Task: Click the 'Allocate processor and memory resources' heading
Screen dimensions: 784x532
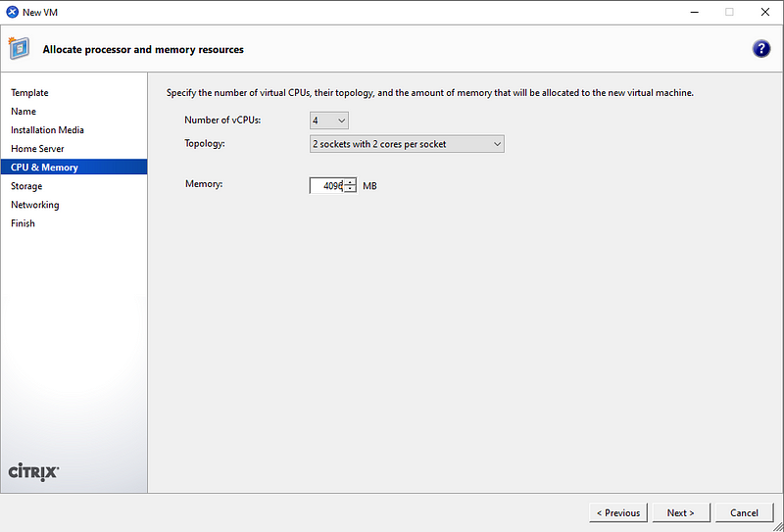Action: [x=143, y=50]
